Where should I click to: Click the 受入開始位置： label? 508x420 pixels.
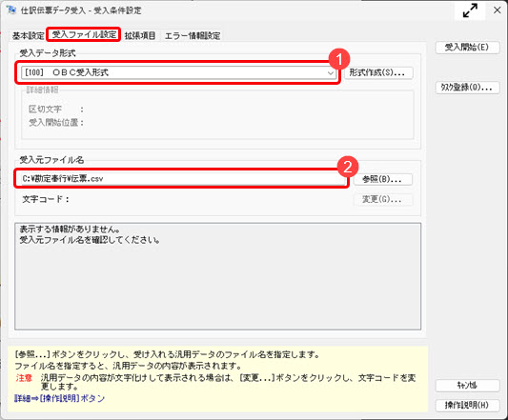pyautogui.click(x=56, y=123)
